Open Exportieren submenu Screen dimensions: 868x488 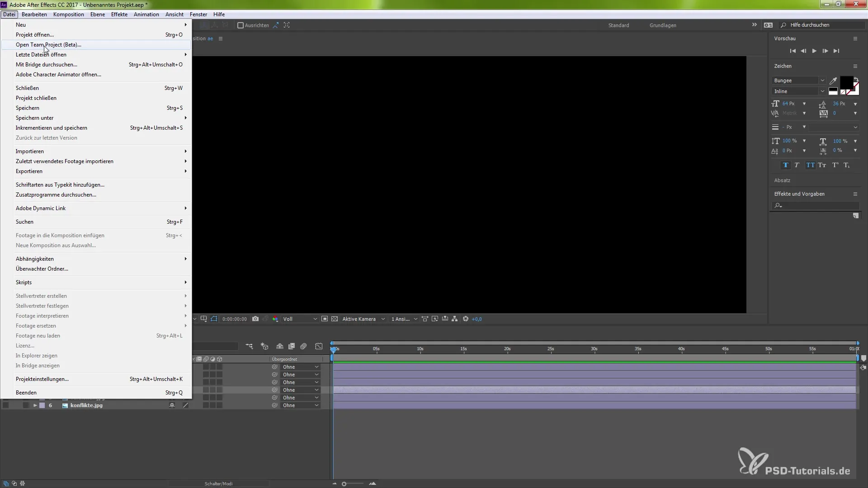coord(96,171)
